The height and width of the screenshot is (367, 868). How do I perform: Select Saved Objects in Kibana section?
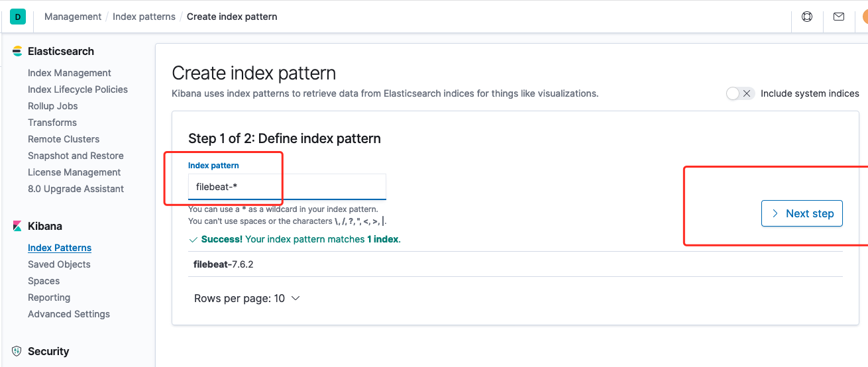pos(59,264)
